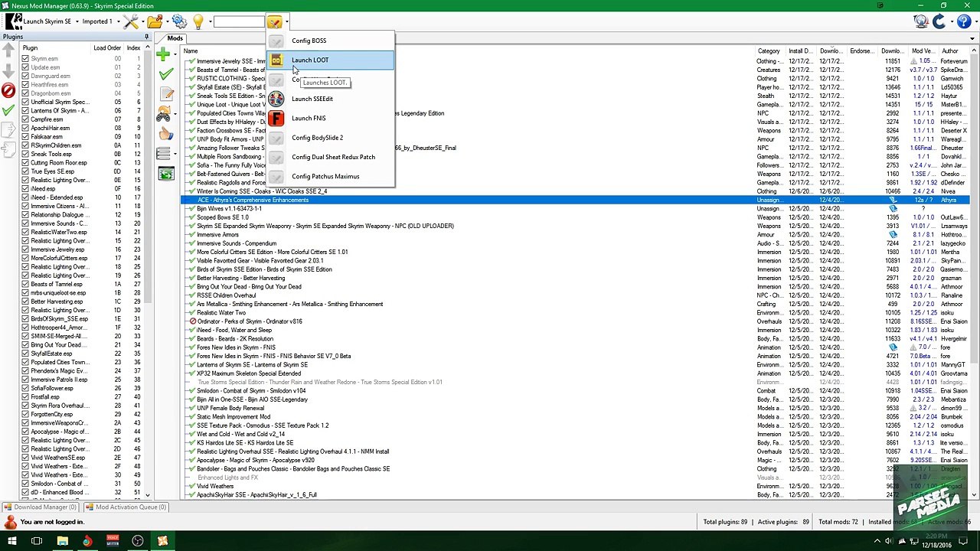Expand the supported tools dropdown arrow
This screenshot has height=551, width=980.
click(x=286, y=21)
